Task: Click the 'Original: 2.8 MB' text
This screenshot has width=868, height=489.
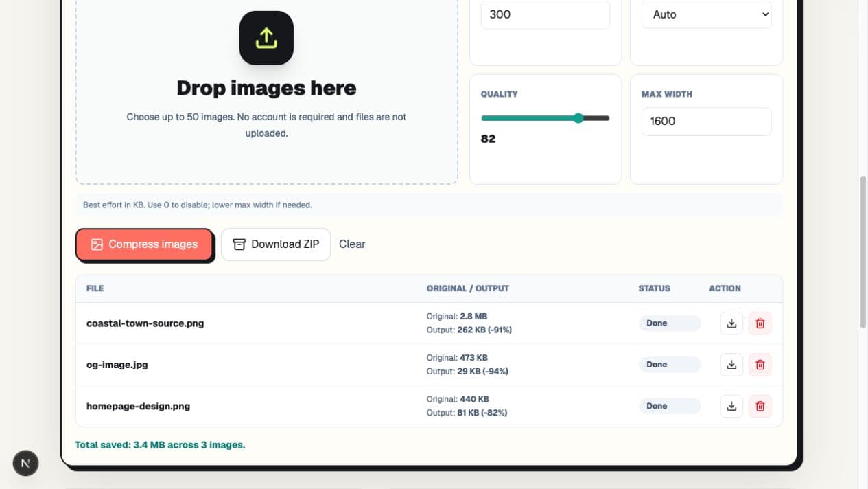Action: pyautogui.click(x=457, y=317)
